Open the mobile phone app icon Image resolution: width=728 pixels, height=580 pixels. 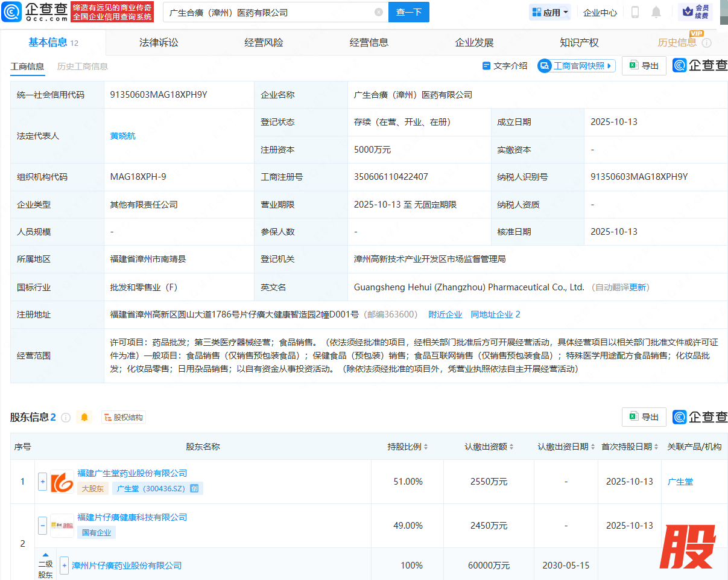tap(635, 12)
